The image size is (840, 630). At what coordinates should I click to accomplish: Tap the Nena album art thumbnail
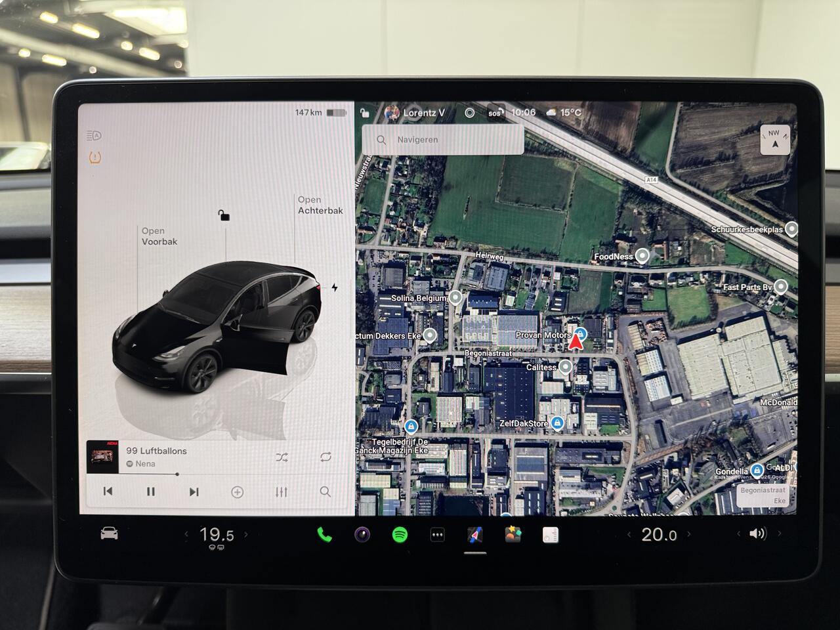pos(102,455)
